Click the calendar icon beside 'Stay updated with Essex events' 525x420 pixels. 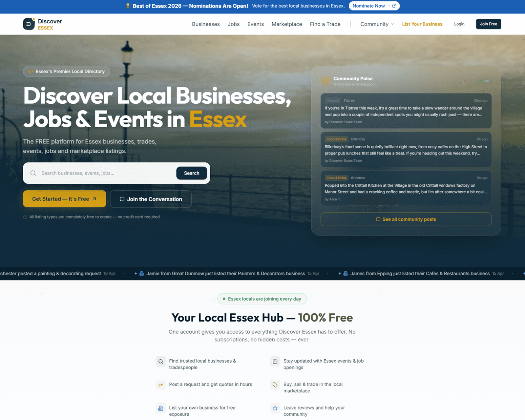click(x=275, y=361)
